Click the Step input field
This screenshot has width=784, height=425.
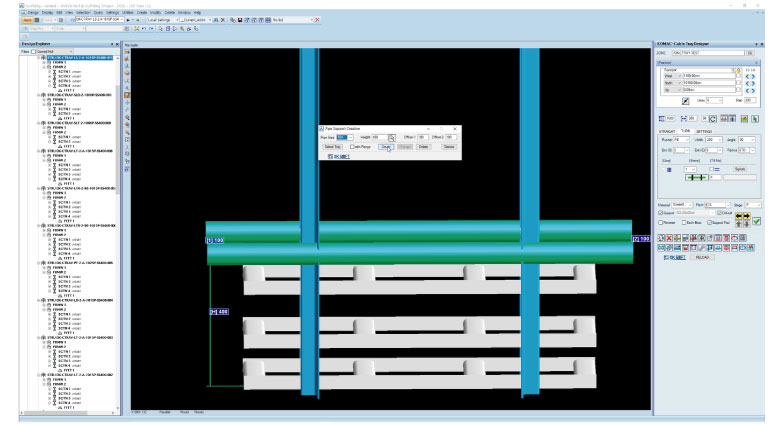click(x=750, y=100)
